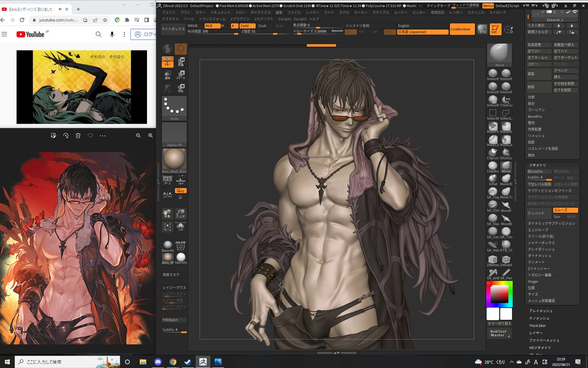
Task: Toggle transparency (透明) mode
Action: click(x=168, y=75)
